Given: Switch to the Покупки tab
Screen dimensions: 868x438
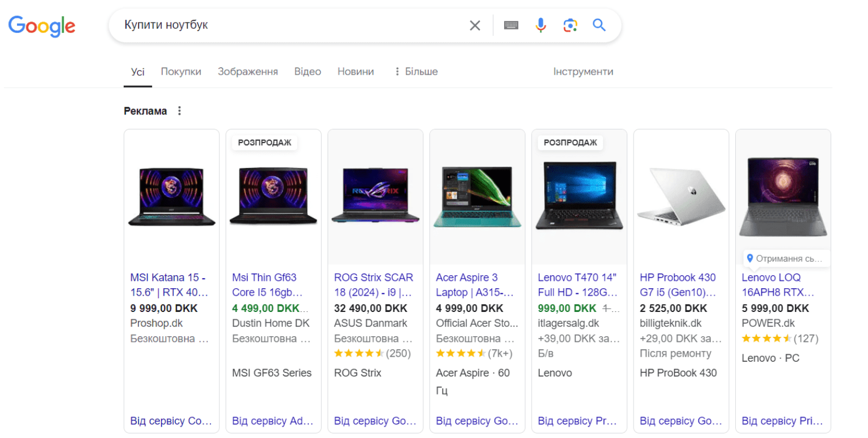Looking at the screenshot, I should [x=181, y=72].
